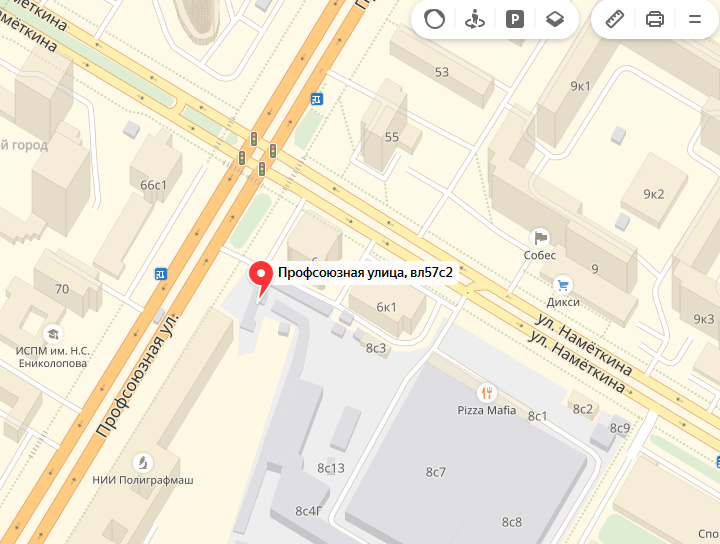Open the hamburger menu button
The image size is (720, 544).
[x=695, y=19]
